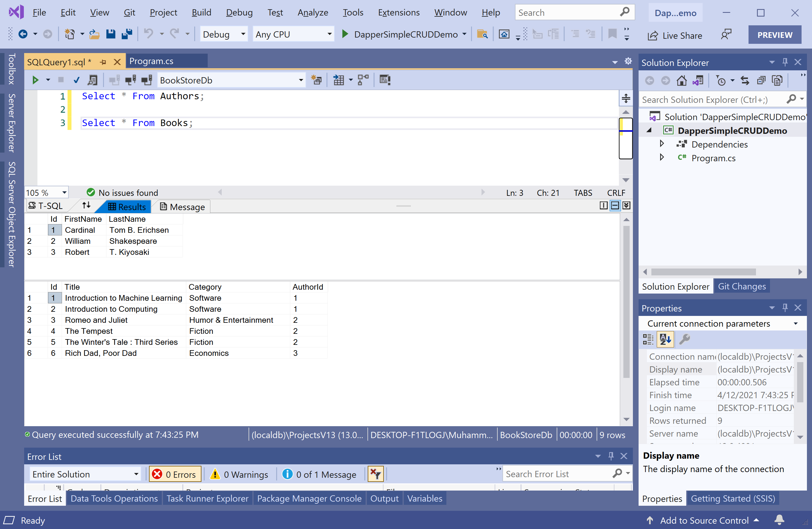The image size is (812, 529).
Task: Click the Live Share button
Action: 676,35
